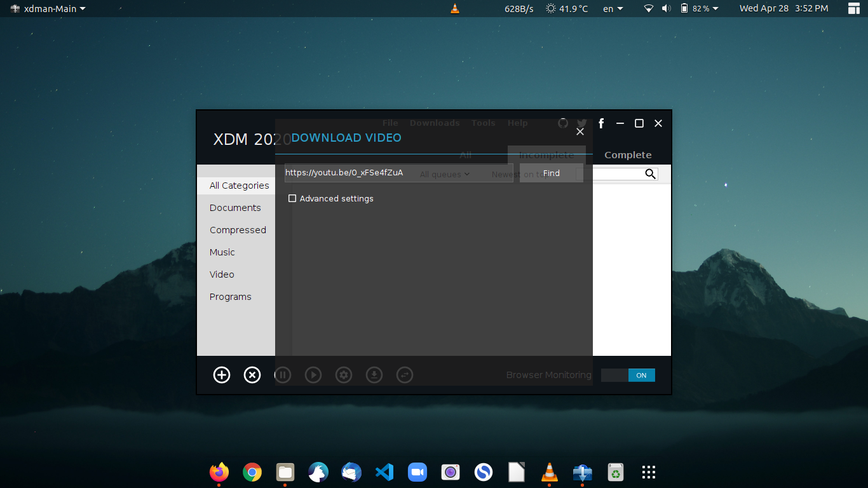The height and width of the screenshot is (488, 868).
Task: Switch to the Incomplete tab
Action: coord(547,154)
